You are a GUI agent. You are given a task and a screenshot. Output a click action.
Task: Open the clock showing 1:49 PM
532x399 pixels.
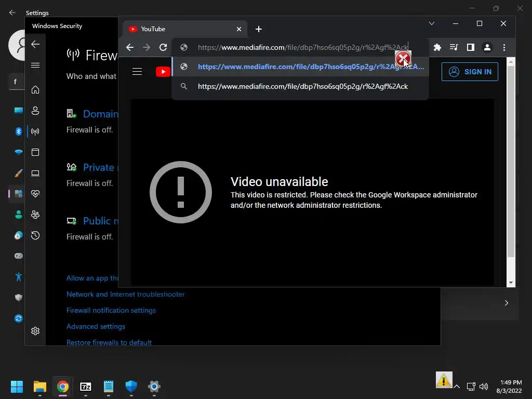tap(509, 387)
